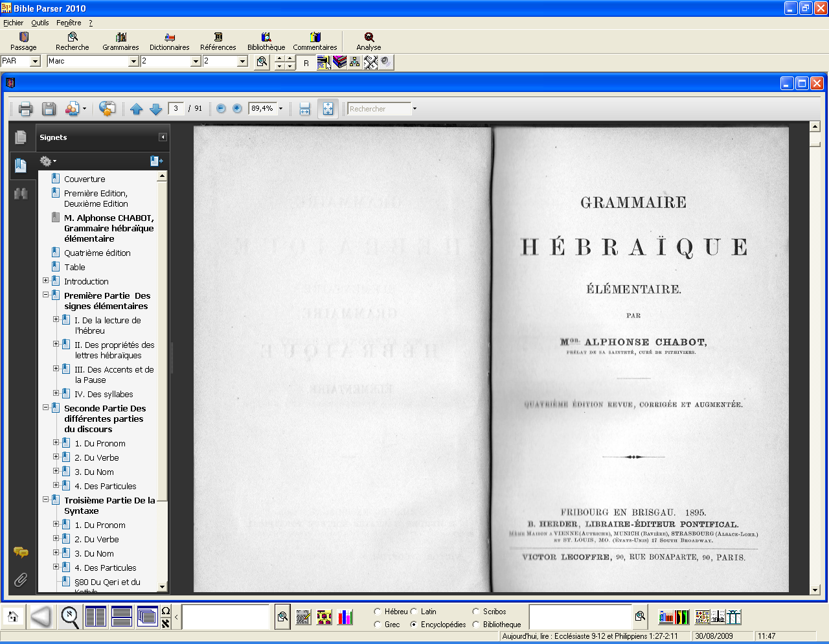
Task: Click the home icon in bottom toolbar
Action: click(13, 617)
